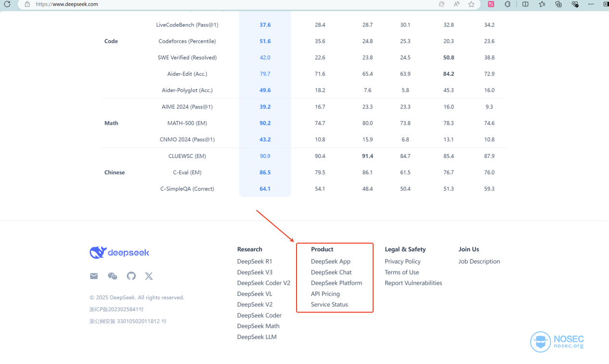This screenshot has height=364, width=609.
Task: Open the browser Settings and more menu
Action: click(x=591, y=4)
